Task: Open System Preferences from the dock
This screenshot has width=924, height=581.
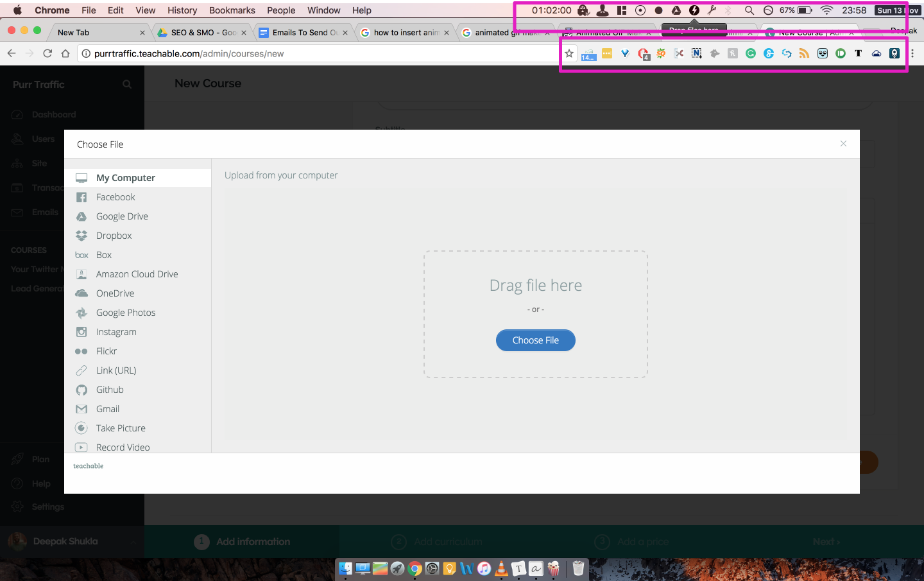Action: 432,568
